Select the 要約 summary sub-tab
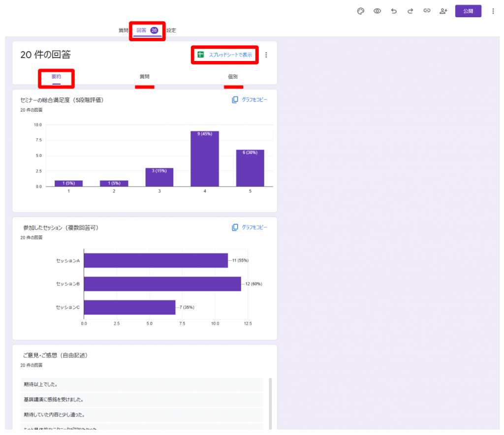Image resolution: width=504 pixels, height=435 pixels. [x=57, y=77]
